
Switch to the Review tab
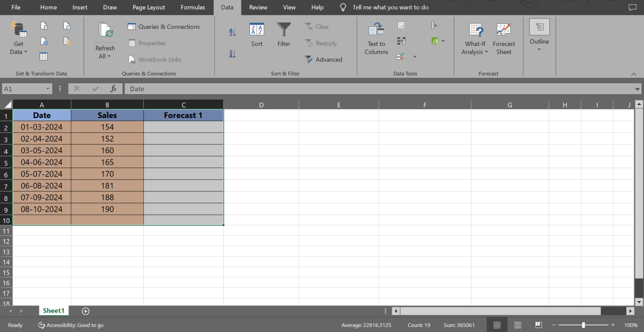click(x=258, y=7)
